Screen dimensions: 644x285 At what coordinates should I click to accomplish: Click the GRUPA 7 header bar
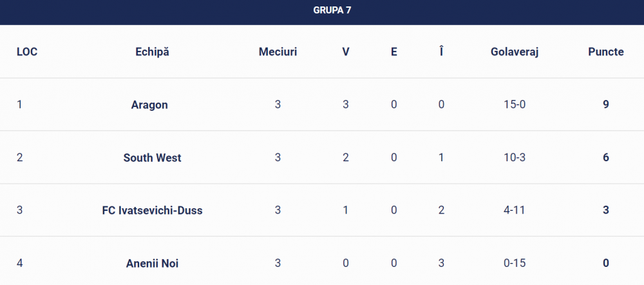322,12
